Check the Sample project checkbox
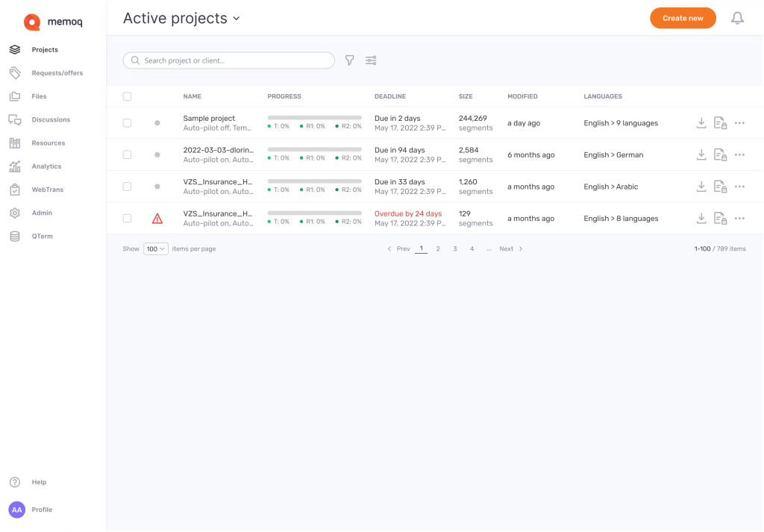 (x=127, y=123)
